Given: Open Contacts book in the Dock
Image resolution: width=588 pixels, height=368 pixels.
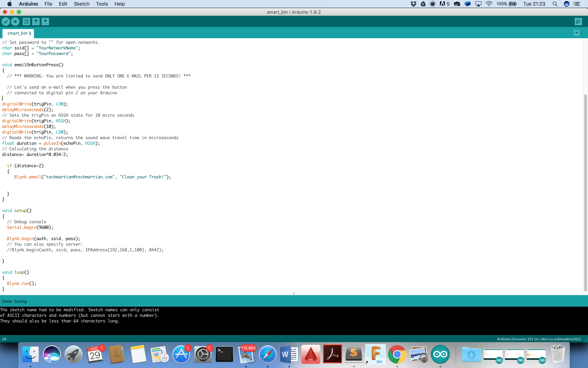Looking at the screenshot, I should click(x=116, y=354).
